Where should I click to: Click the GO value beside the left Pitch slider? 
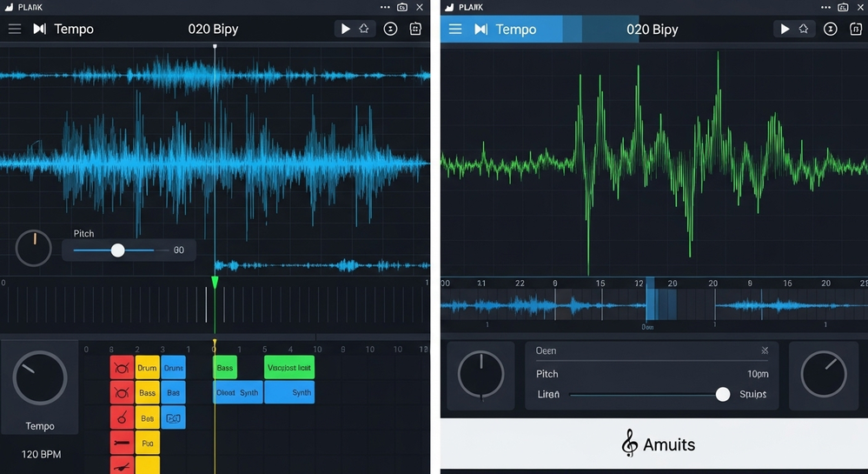pos(179,250)
